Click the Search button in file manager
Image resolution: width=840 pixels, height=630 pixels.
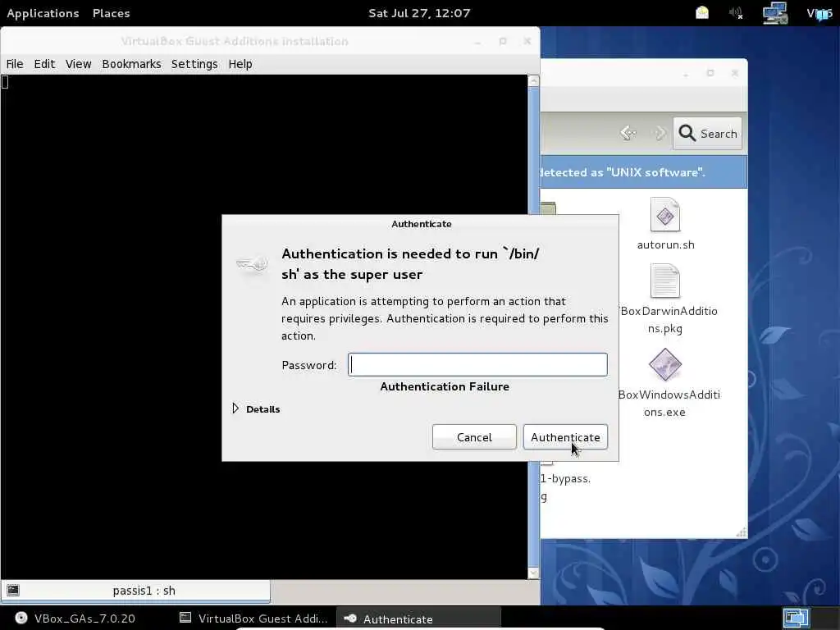click(708, 134)
